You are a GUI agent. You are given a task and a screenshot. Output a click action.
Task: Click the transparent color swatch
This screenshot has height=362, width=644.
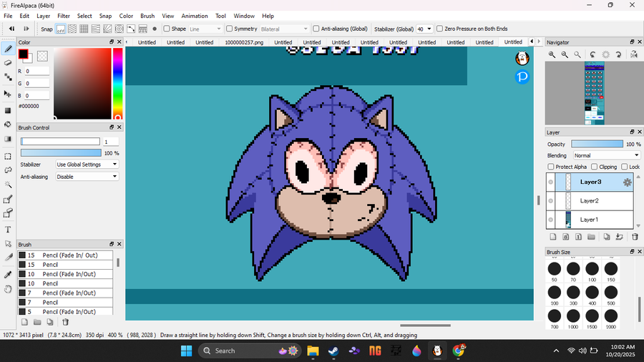(x=42, y=56)
